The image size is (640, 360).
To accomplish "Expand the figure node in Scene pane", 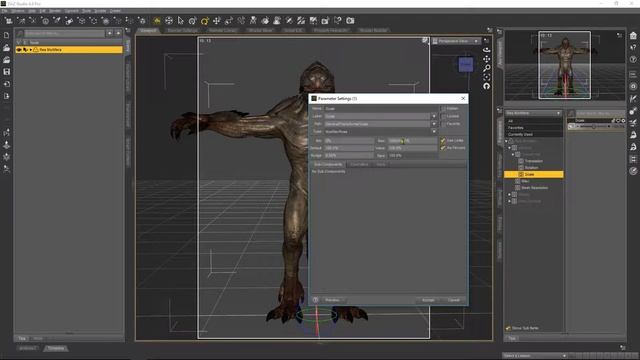I will pyautogui.click(x=31, y=49).
